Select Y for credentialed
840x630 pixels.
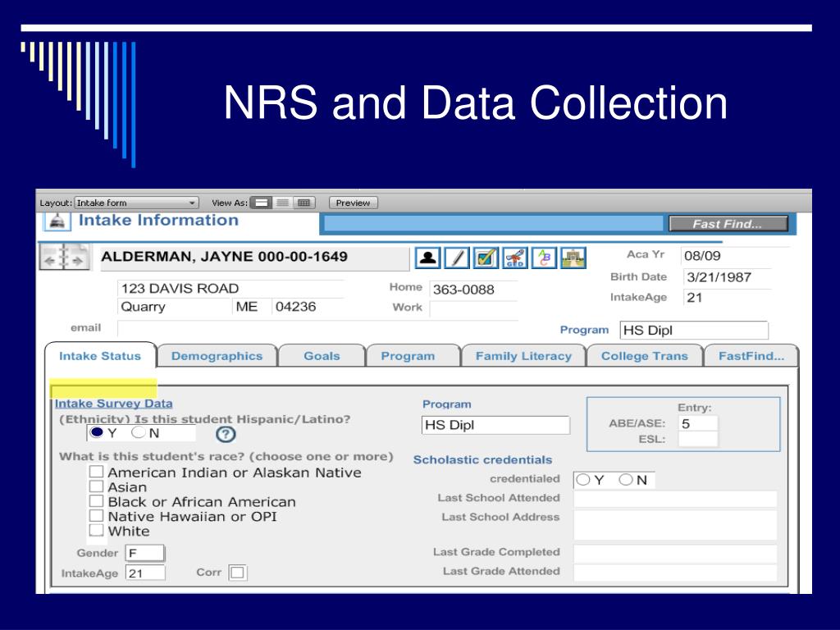tap(583, 480)
